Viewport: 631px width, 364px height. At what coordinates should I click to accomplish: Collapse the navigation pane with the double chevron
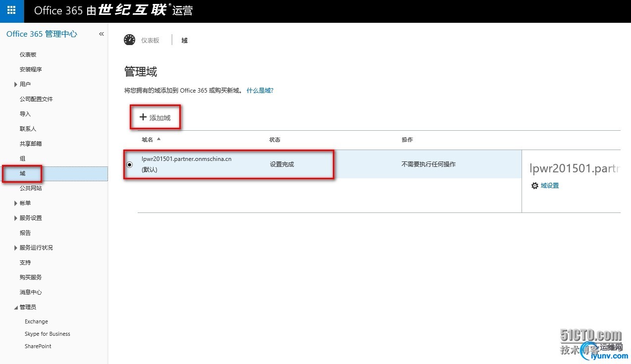[101, 34]
